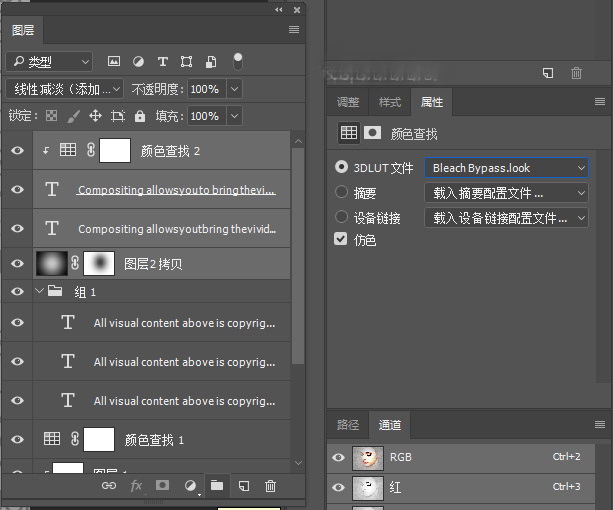613x510 pixels.
Task: Click the adjustment layer filter icon
Action: (x=138, y=62)
